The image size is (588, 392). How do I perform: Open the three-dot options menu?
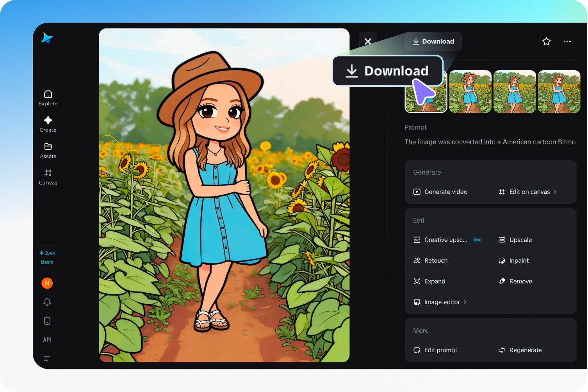pyautogui.click(x=567, y=41)
